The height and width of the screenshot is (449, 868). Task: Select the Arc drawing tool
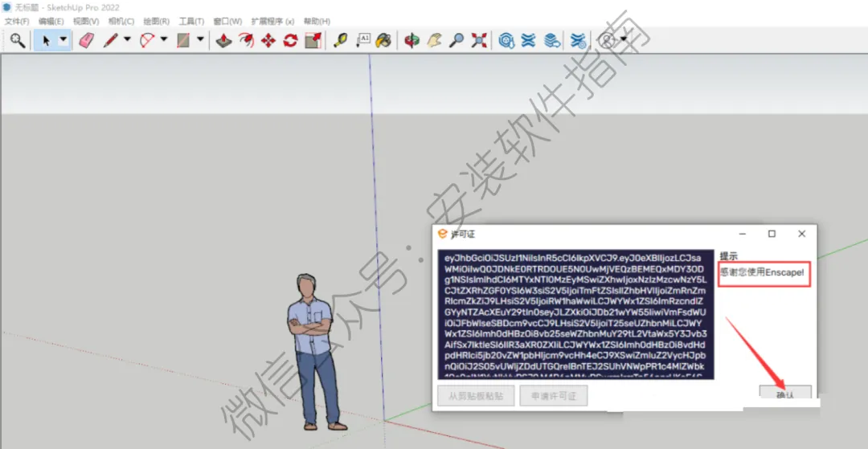148,40
